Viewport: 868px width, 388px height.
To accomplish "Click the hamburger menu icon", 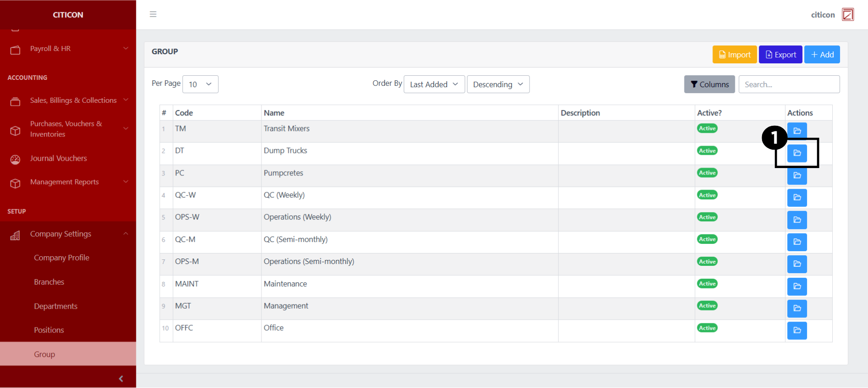I will [153, 14].
